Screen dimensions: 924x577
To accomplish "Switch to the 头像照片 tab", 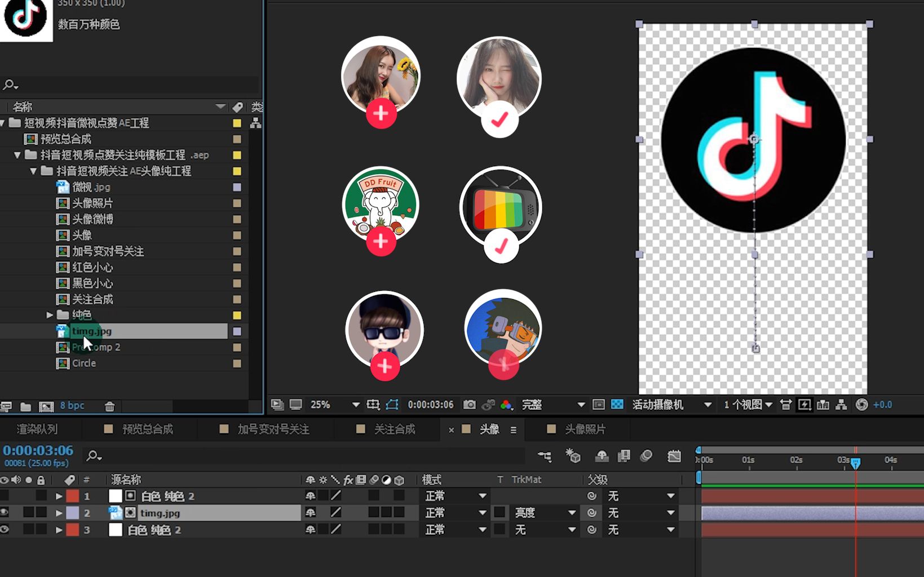I will point(585,429).
